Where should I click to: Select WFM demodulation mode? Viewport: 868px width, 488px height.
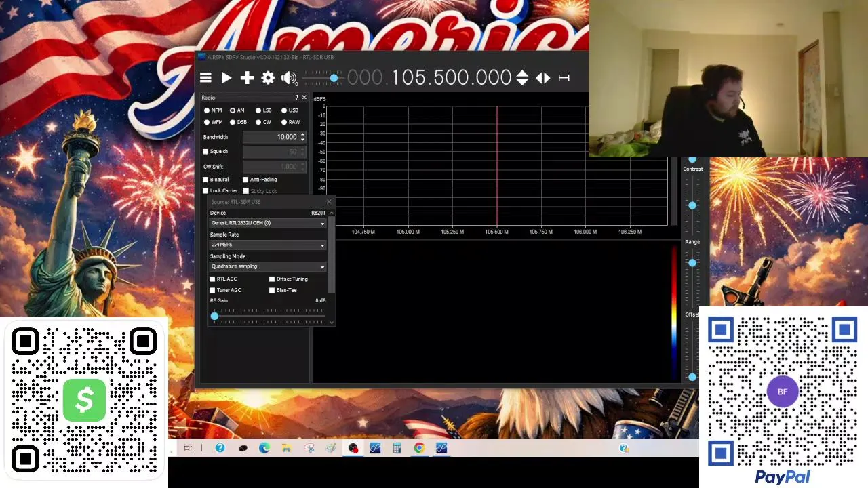click(213, 122)
